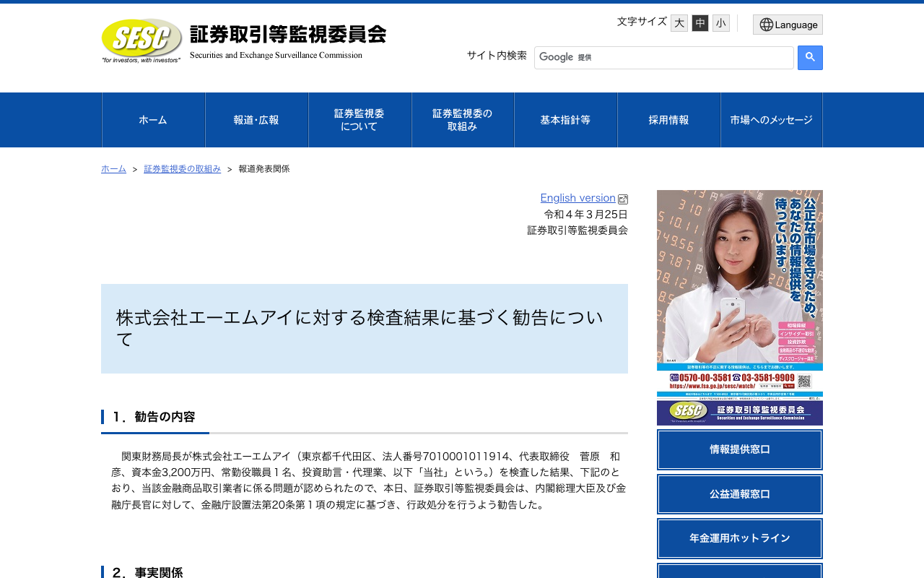Open the 採用情報 navigation menu item
This screenshot has width=924, height=578.
(668, 120)
